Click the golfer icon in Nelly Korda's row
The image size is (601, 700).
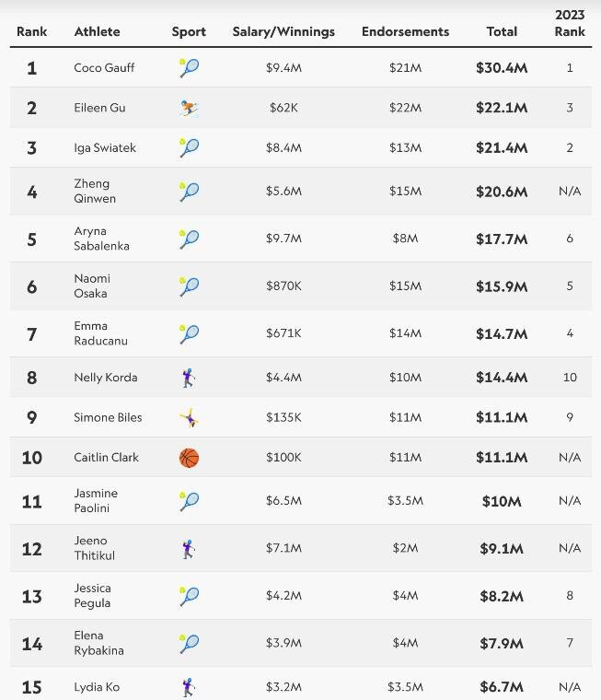pyautogui.click(x=189, y=378)
